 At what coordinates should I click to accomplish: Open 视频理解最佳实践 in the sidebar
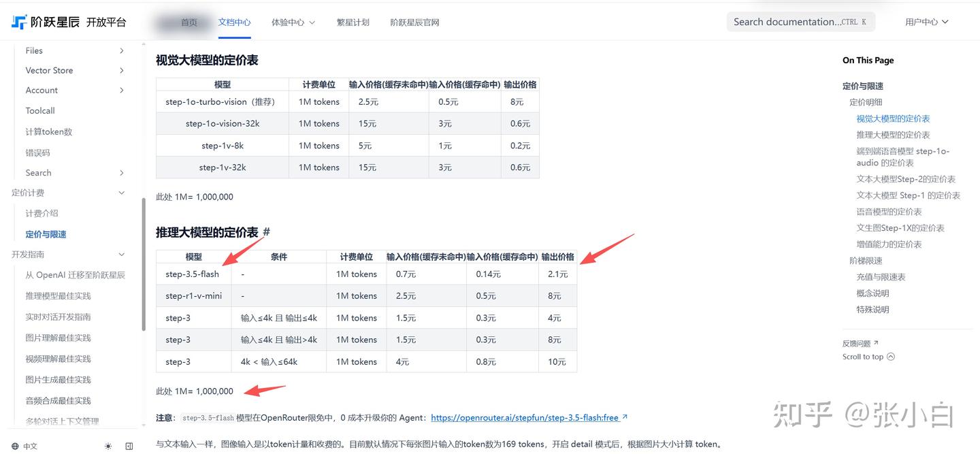[x=58, y=359]
